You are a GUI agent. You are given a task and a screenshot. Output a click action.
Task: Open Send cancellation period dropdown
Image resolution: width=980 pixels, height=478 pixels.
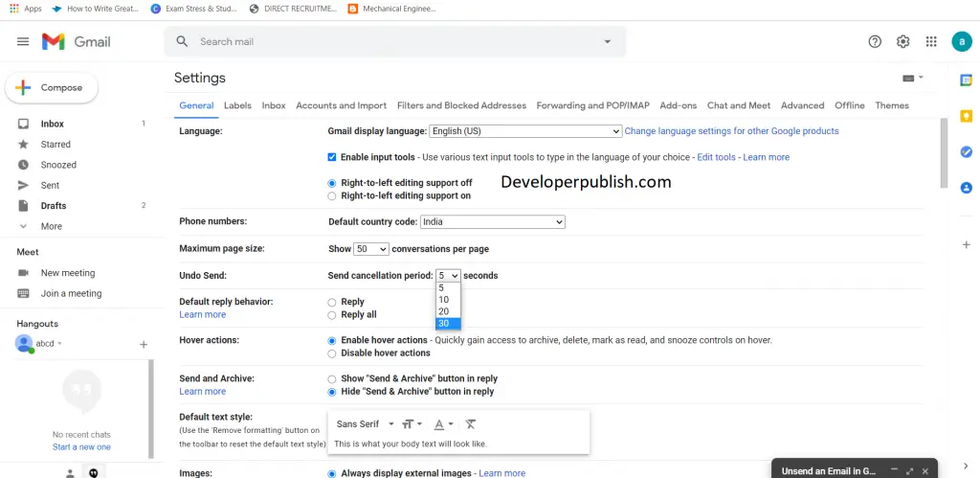click(448, 275)
